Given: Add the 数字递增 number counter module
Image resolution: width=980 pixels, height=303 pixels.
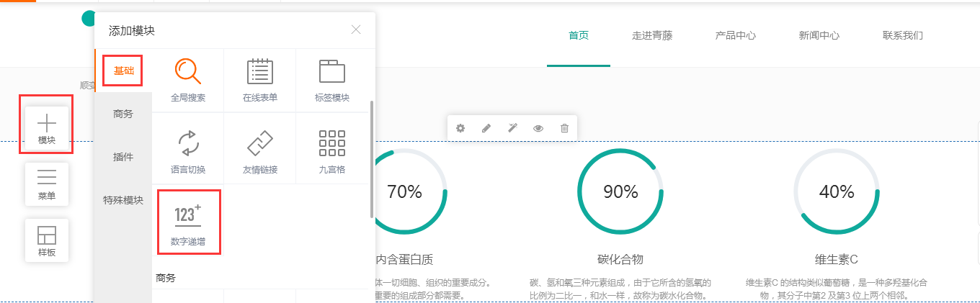Looking at the screenshot, I should point(188,222).
